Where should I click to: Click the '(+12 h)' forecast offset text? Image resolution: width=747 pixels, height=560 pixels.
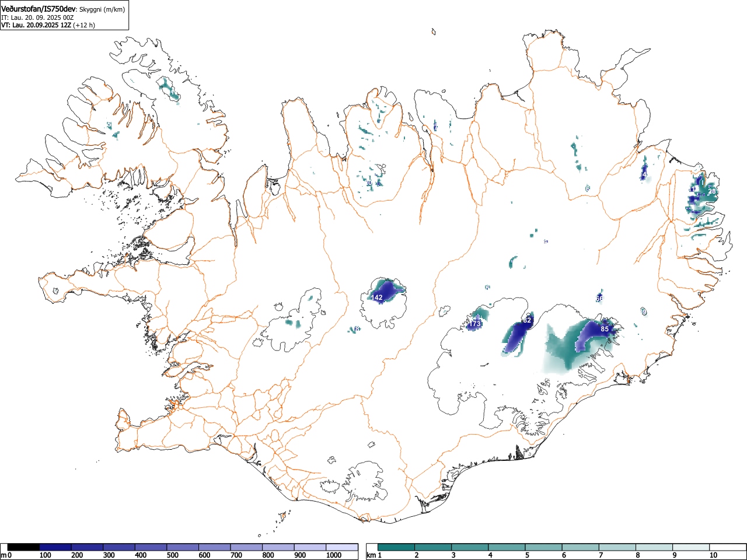(x=84, y=25)
